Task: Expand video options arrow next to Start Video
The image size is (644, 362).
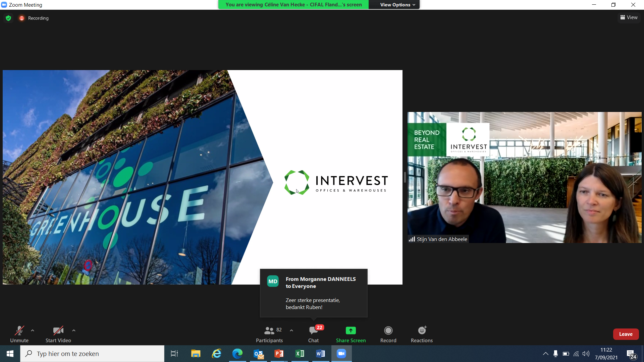Action: 74,330
